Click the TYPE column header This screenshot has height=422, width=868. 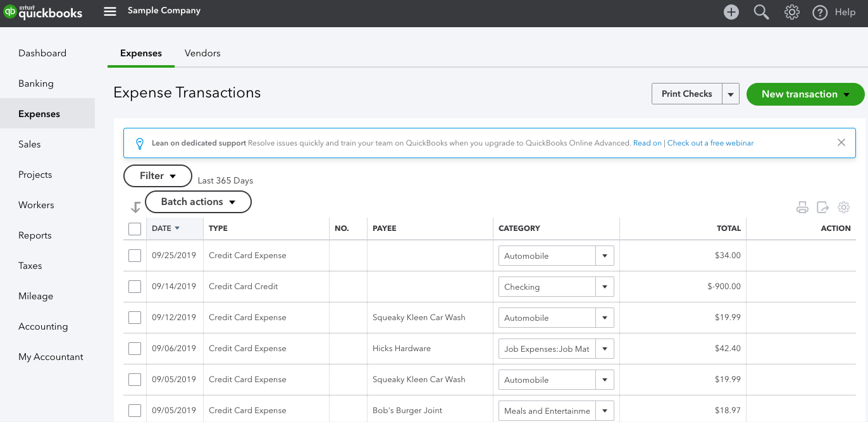(218, 228)
